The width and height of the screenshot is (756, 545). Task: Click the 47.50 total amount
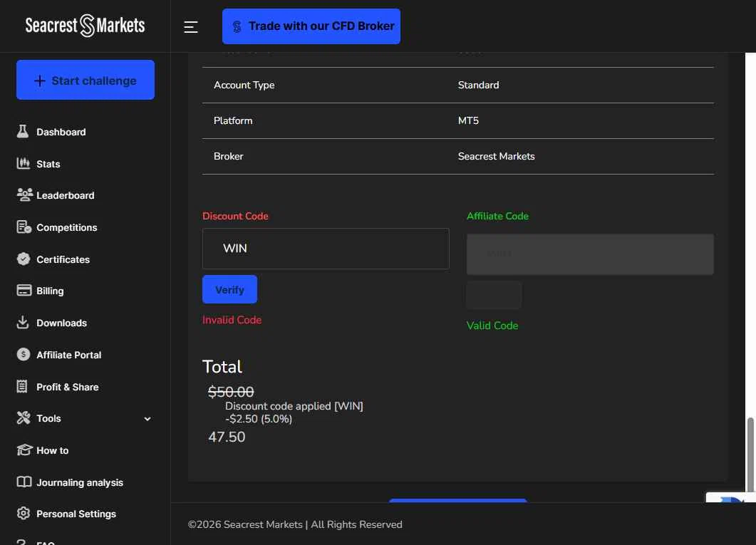pyautogui.click(x=227, y=437)
